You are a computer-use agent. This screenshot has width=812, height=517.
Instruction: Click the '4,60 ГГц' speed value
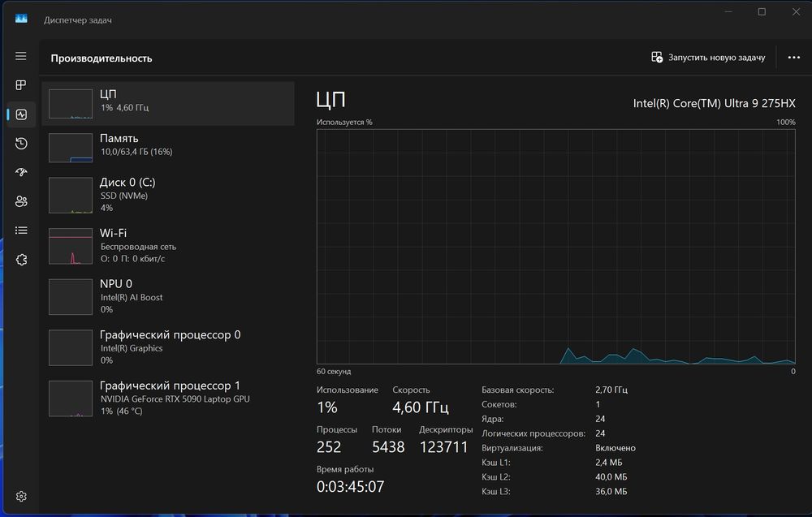[x=421, y=407]
